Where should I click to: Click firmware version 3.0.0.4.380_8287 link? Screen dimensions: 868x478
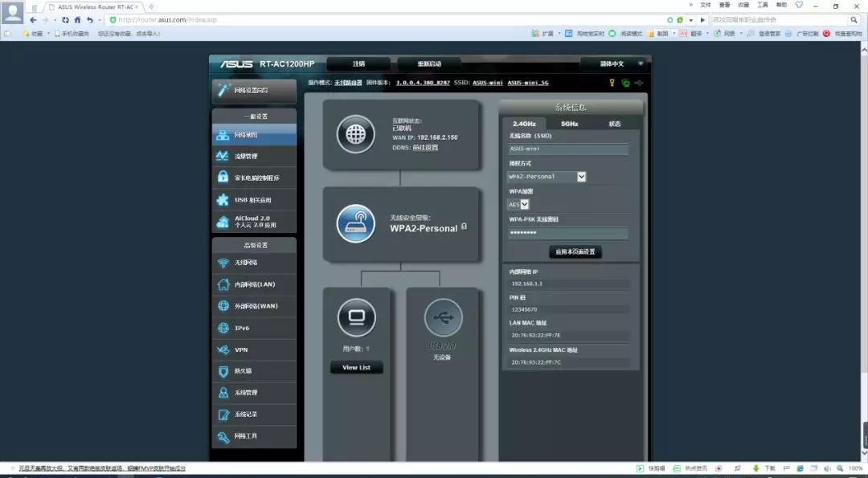423,83
